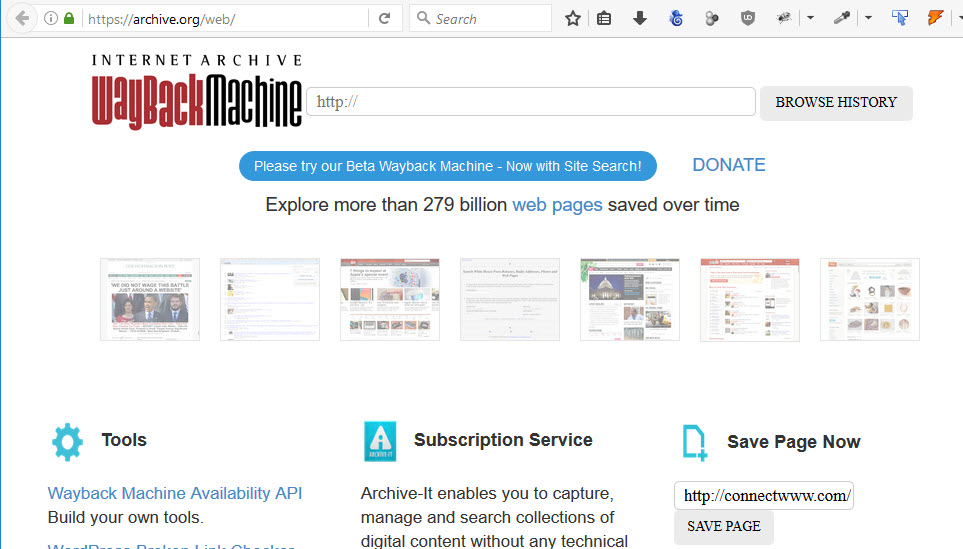This screenshot has height=549, width=963.
Task: Open the plain text page thumbnail
Action: 510,299
